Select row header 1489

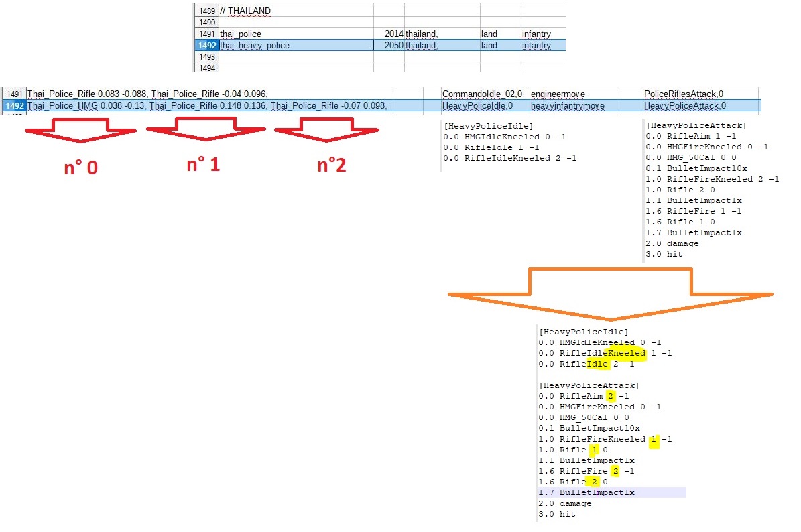pyautogui.click(x=206, y=11)
